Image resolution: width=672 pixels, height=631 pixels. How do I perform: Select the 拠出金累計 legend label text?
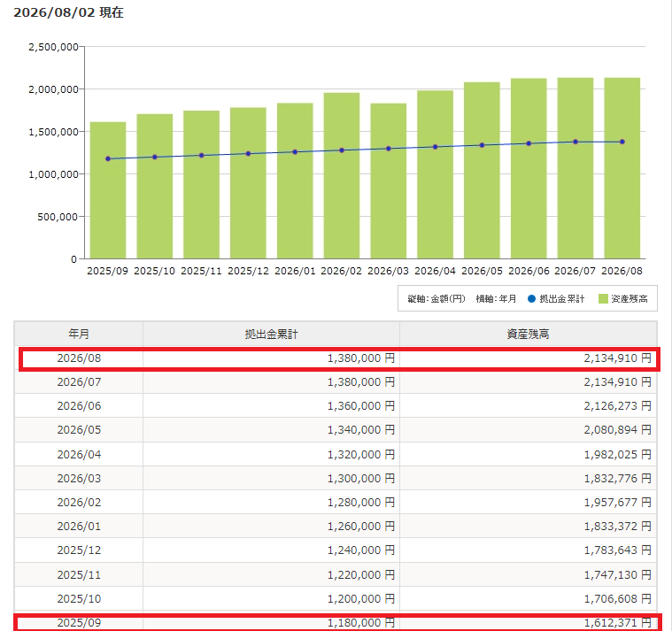(561, 298)
